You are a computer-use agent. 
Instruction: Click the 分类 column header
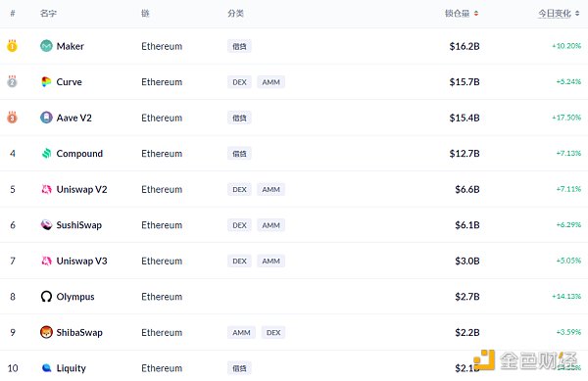tap(235, 14)
